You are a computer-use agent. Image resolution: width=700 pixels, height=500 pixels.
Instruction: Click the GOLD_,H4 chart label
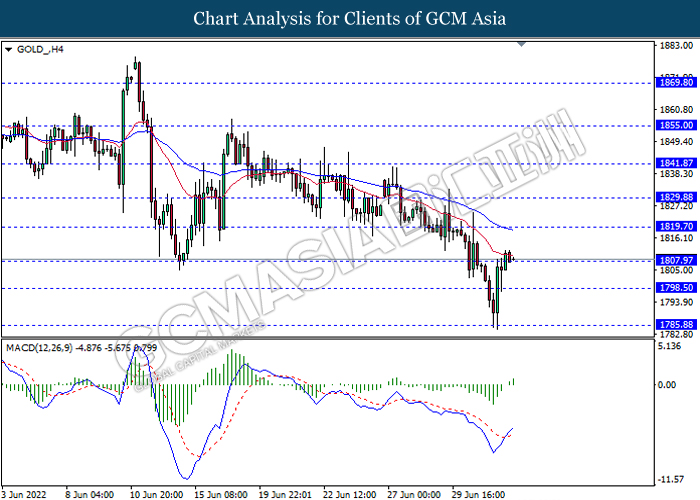tap(40, 50)
